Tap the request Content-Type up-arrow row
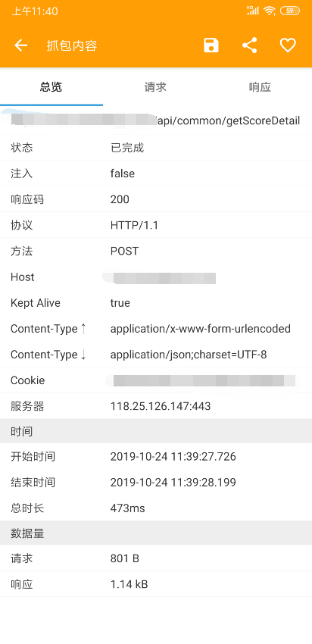This screenshot has width=312, height=644. 156,329
